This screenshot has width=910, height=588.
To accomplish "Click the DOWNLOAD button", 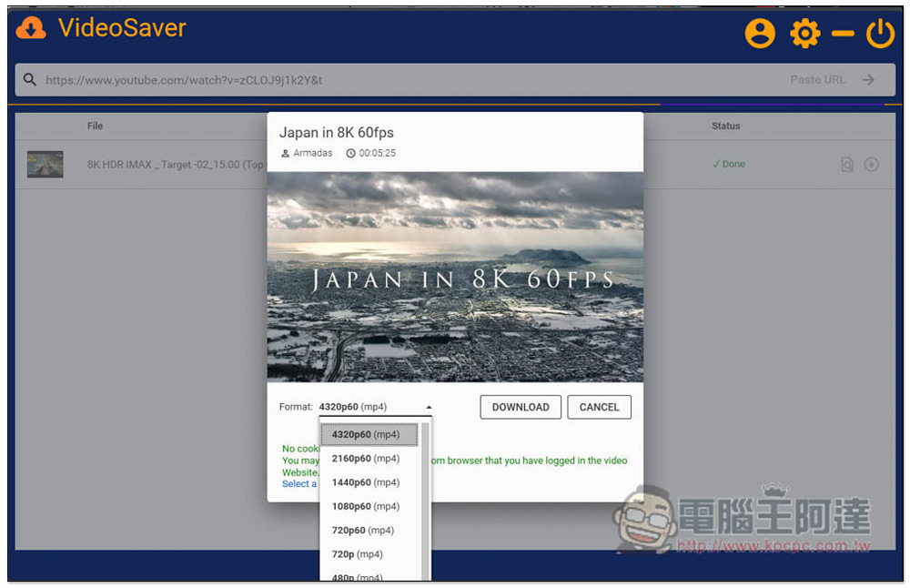I will point(521,407).
